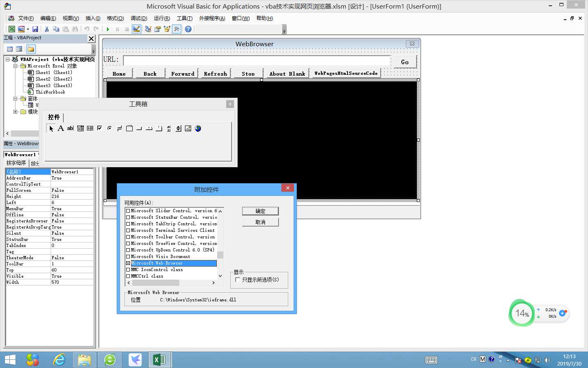Collapse the 窗体 folder node
This screenshot has width=588, height=368.
[16, 99]
